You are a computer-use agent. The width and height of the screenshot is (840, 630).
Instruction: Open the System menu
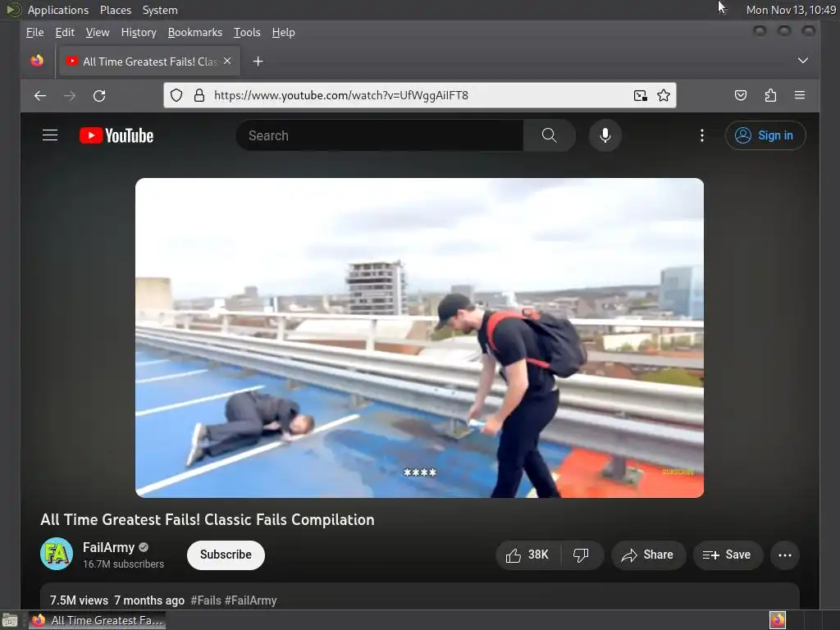(160, 10)
